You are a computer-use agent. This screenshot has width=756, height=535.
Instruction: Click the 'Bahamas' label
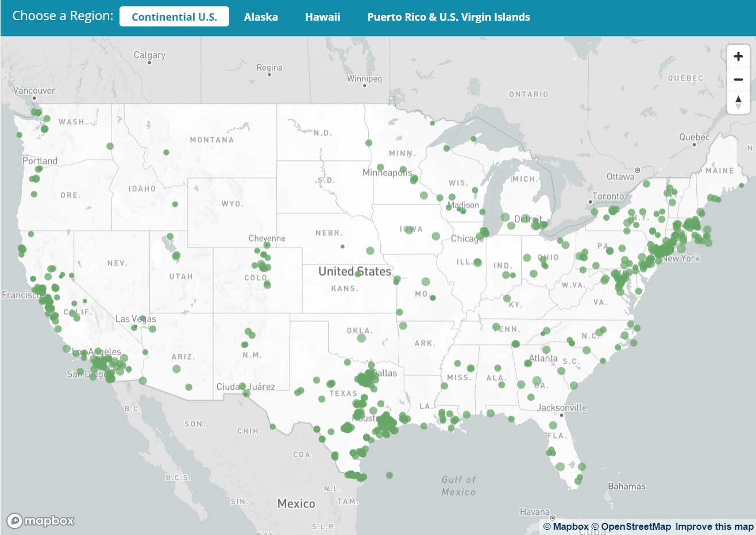(x=627, y=486)
